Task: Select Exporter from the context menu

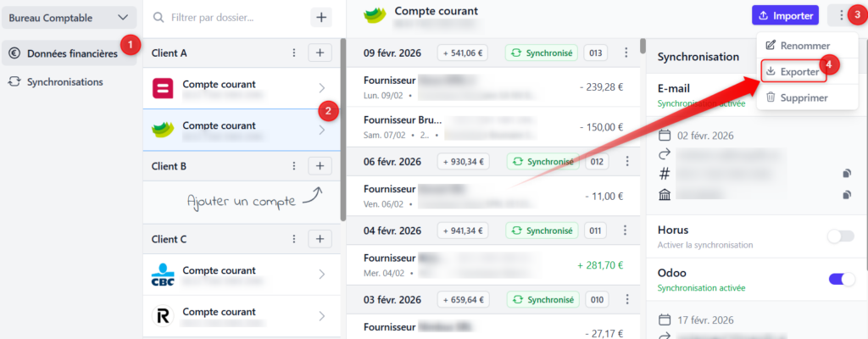Action: click(793, 72)
